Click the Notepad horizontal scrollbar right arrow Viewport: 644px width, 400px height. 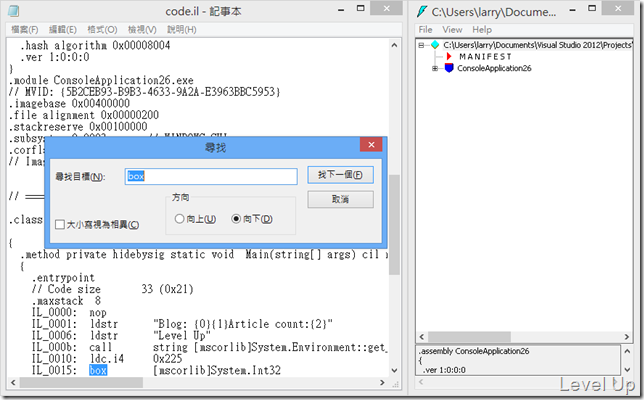[x=382, y=383]
